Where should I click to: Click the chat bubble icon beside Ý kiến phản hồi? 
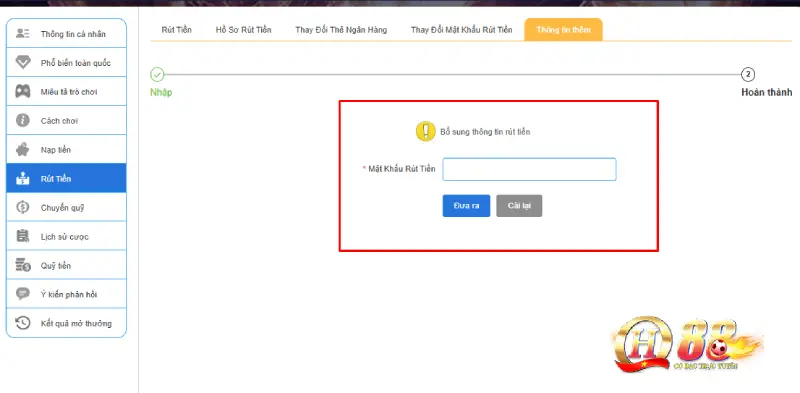tap(23, 294)
